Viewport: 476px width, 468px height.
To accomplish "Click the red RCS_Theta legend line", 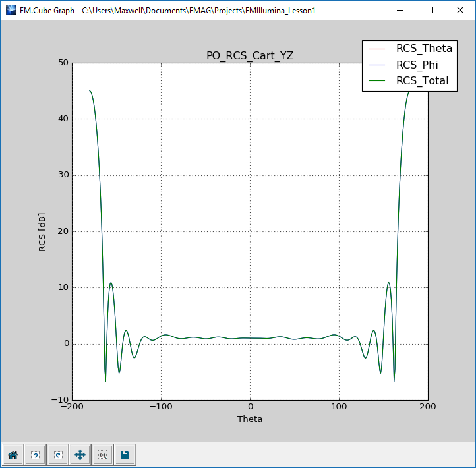I will (x=377, y=49).
